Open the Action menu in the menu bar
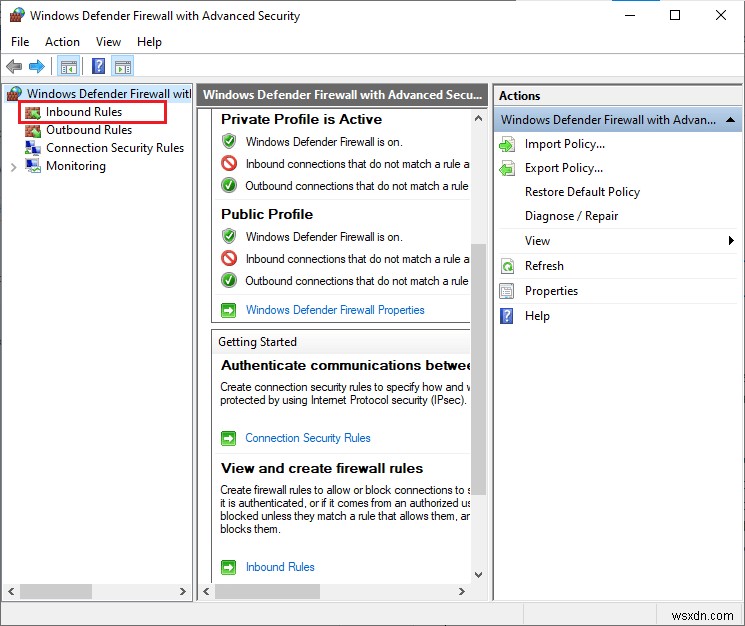Viewport: 745px width, 626px height. [62, 42]
